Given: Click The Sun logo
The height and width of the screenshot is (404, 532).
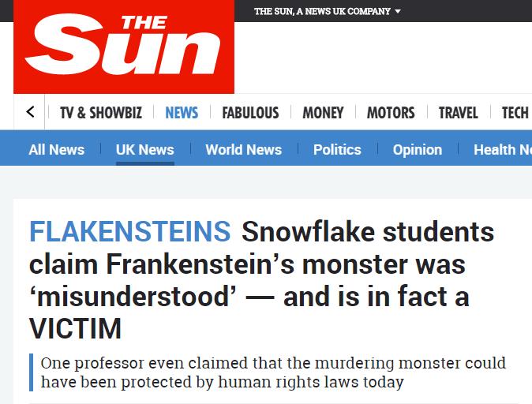Looking at the screenshot, I should pyautogui.click(x=124, y=47).
